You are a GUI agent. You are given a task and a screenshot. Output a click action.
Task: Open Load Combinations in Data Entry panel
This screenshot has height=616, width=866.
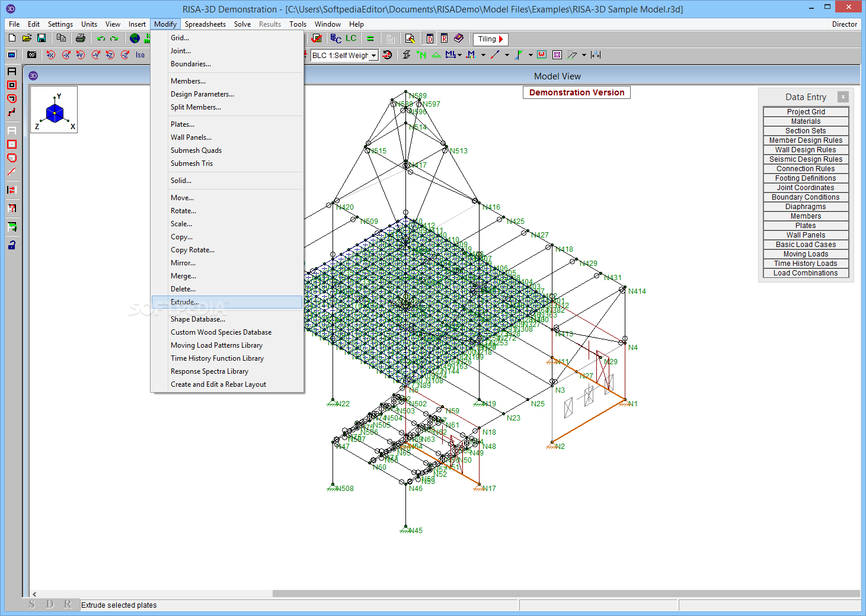806,272
